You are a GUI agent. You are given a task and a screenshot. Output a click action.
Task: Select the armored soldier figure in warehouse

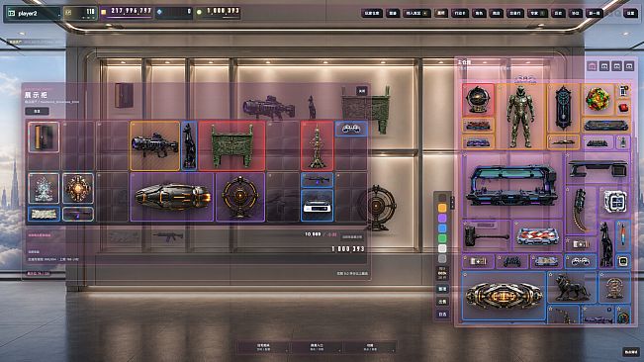pyautogui.click(x=520, y=117)
